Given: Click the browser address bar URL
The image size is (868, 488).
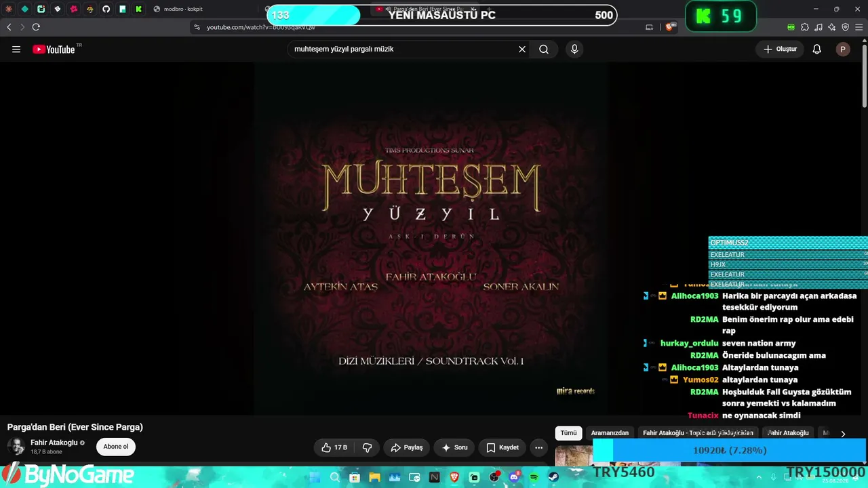Looking at the screenshot, I should [261, 27].
